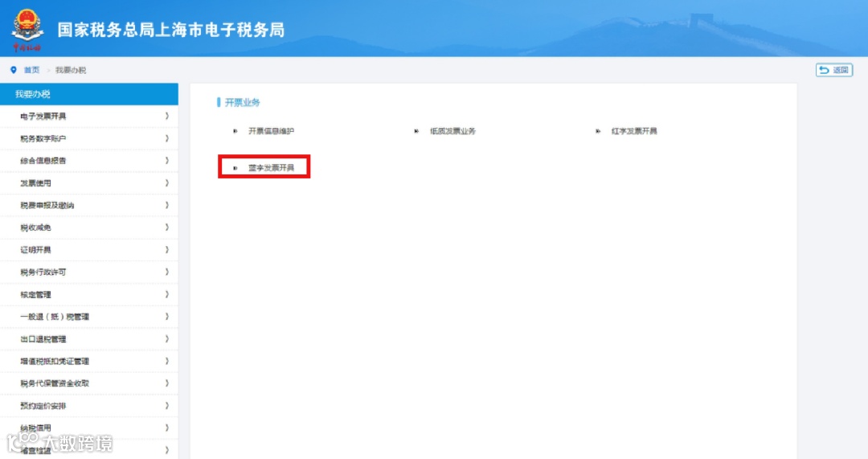Expand the 出口退税管理 chevron arrow

pos(166,339)
